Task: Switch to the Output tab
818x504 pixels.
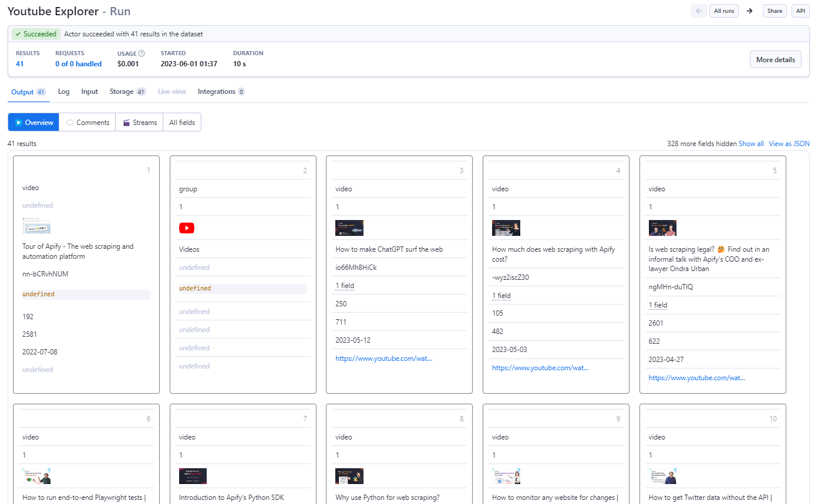Action: coord(28,92)
